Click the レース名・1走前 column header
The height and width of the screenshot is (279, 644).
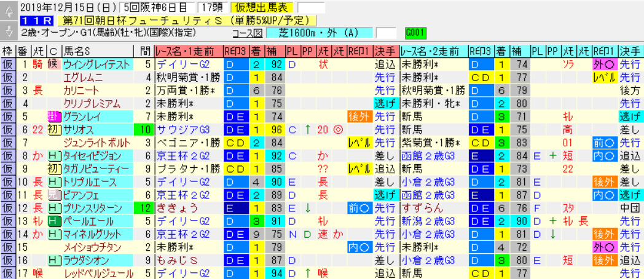click(189, 52)
